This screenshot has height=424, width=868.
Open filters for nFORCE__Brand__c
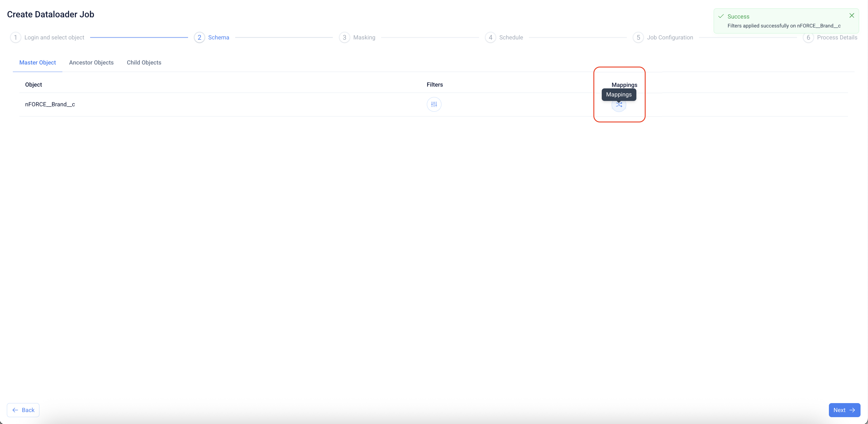tap(434, 105)
